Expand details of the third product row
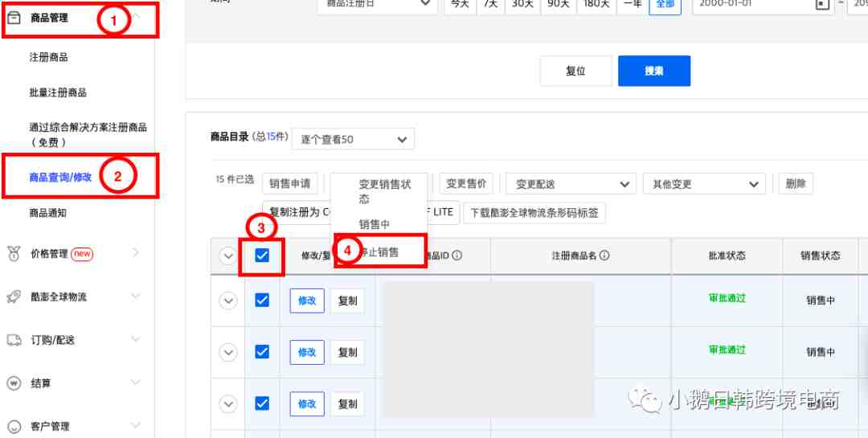This screenshot has height=438, width=868. tap(228, 404)
